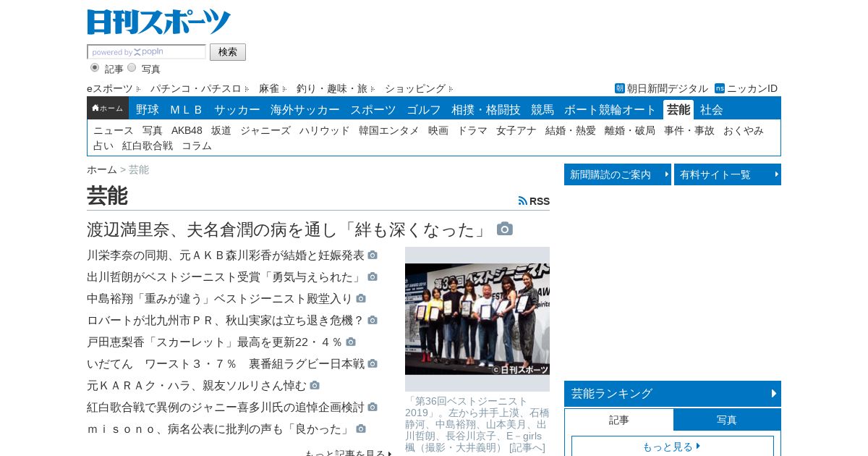The width and height of the screenshot is (868, 456).
Task: Click the home icon ホーム
Action: 108,109
